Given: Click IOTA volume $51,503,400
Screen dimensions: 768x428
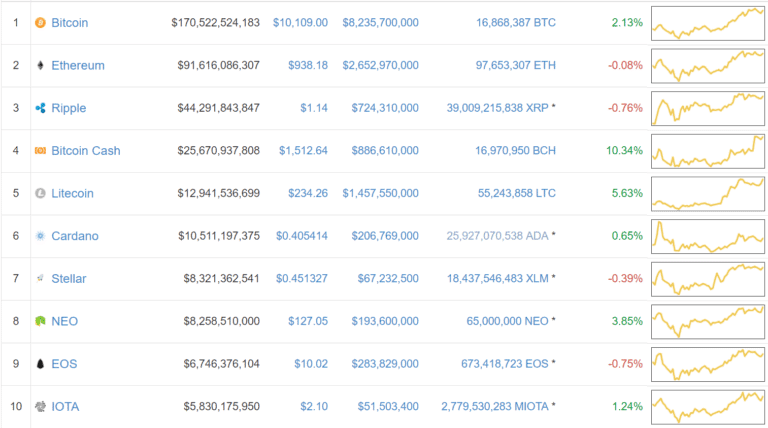Looking at the screenshot, I should coord(388,406).
